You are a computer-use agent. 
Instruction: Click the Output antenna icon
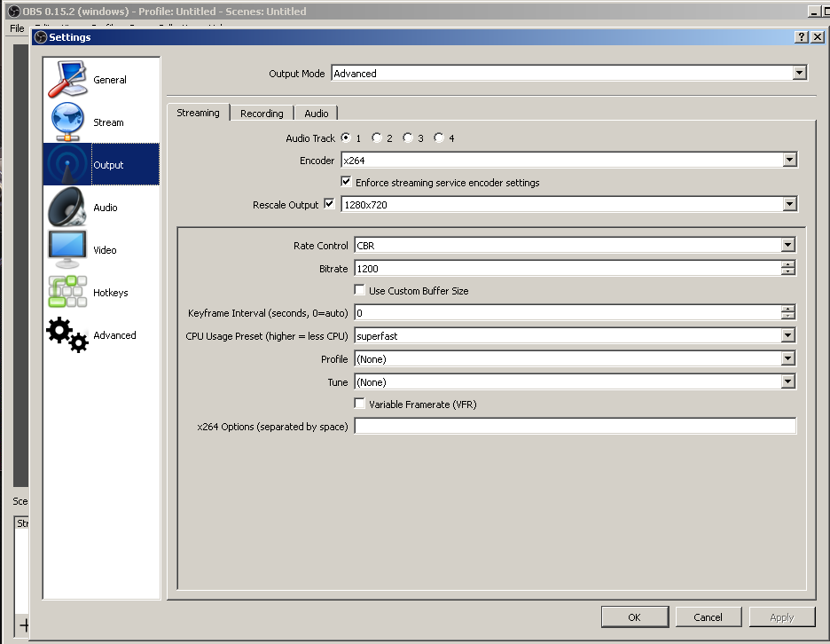click(x=67, y=165)
